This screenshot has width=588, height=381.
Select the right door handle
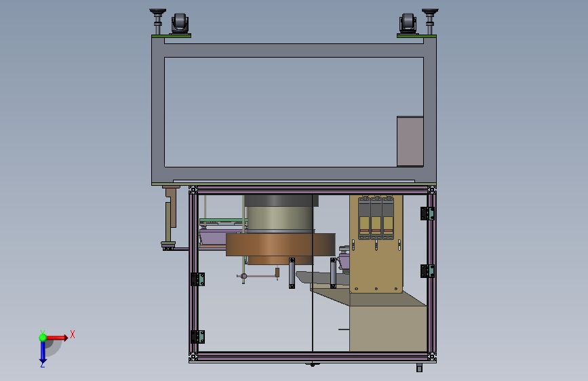pyautogui.click(x=333, y=273)
